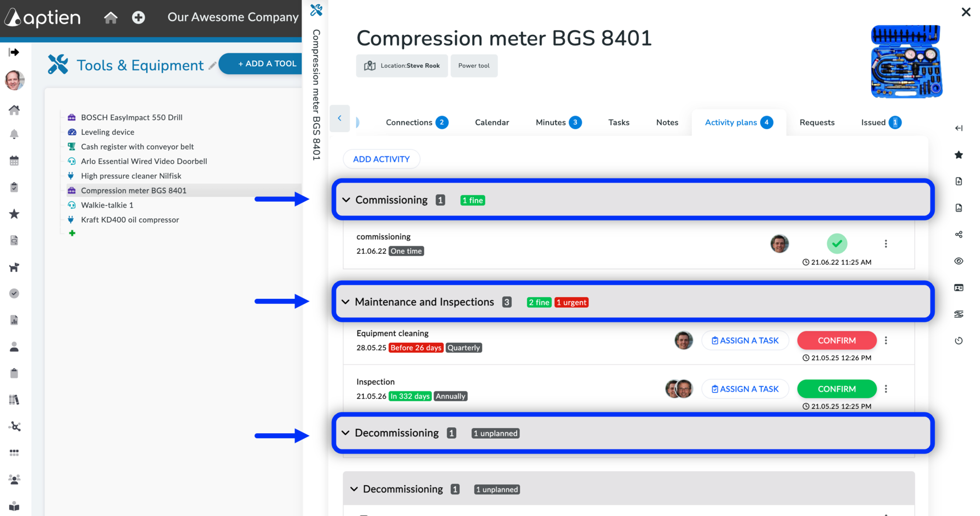
Task: Collapse the highlighted Decommissioning section
Action: tap(346, 433)
